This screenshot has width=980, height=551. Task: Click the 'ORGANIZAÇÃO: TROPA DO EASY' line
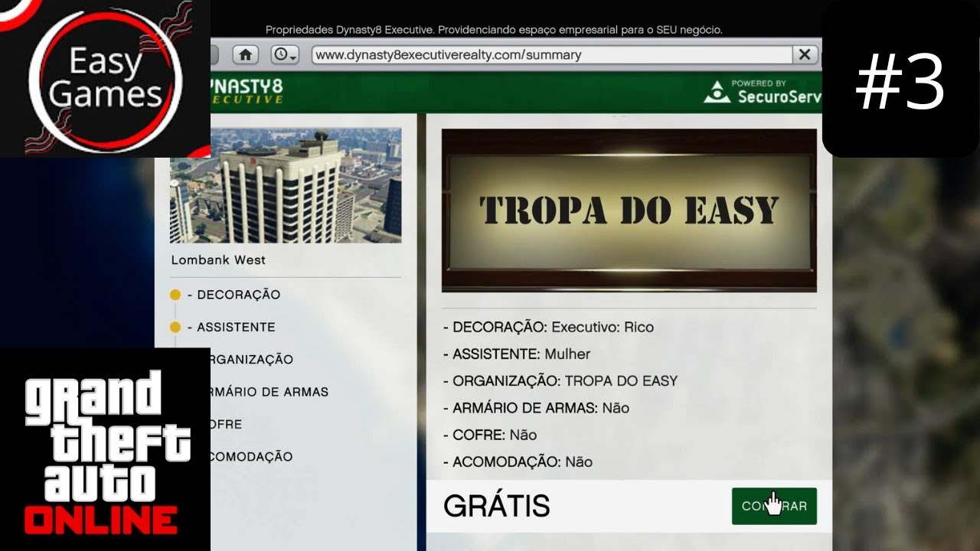click(x=560, y=380)
